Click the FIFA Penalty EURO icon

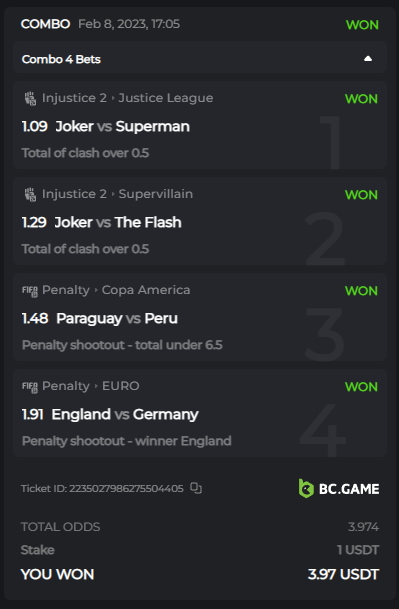[x=30, y=386]
